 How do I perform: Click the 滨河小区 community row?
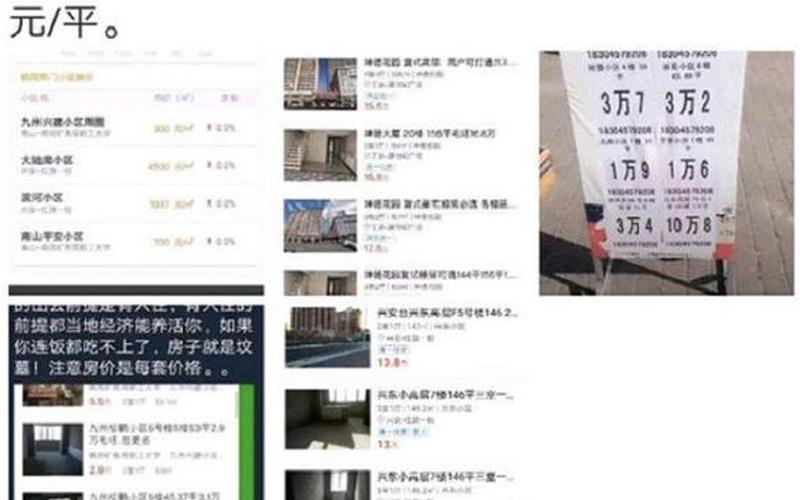135,203
